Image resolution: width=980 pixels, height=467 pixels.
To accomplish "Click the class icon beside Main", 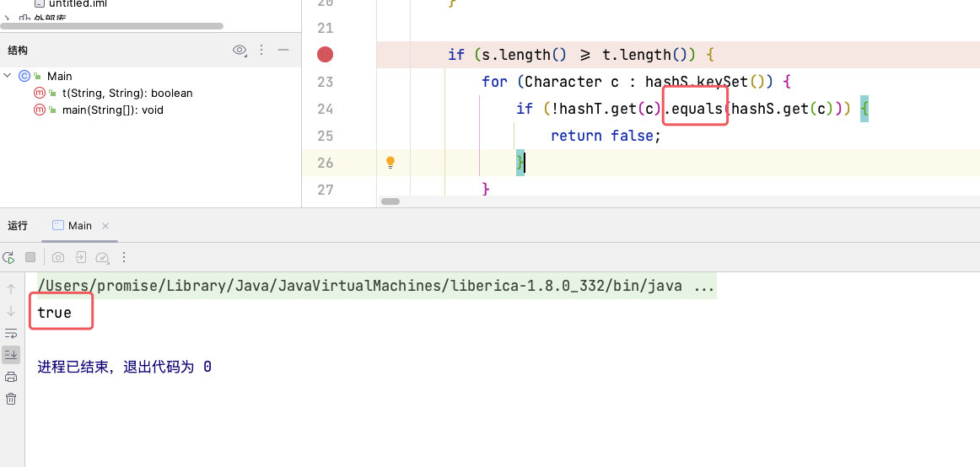I will (24, 76).
